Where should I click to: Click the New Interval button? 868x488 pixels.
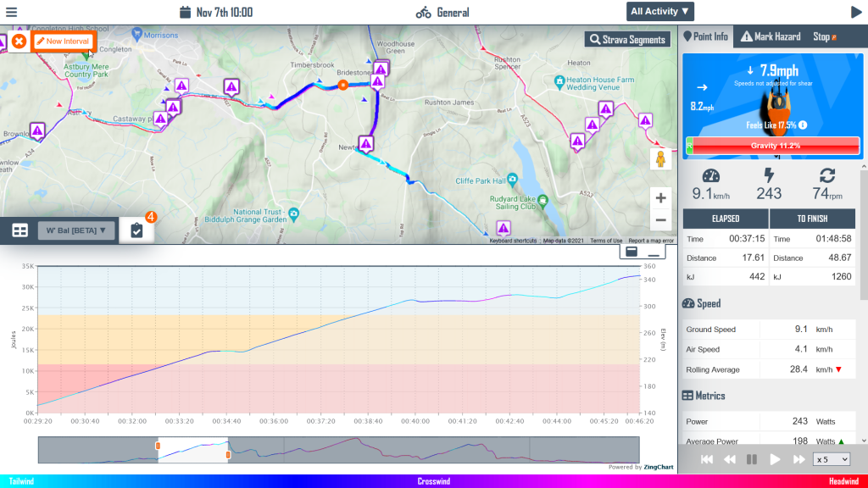click(x=64, y=42)
